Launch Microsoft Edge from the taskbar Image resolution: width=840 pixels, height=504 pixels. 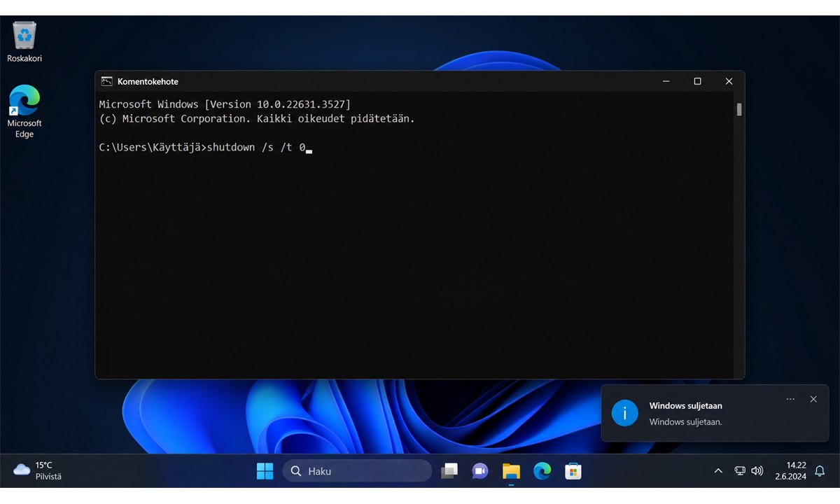coord(542,471)
